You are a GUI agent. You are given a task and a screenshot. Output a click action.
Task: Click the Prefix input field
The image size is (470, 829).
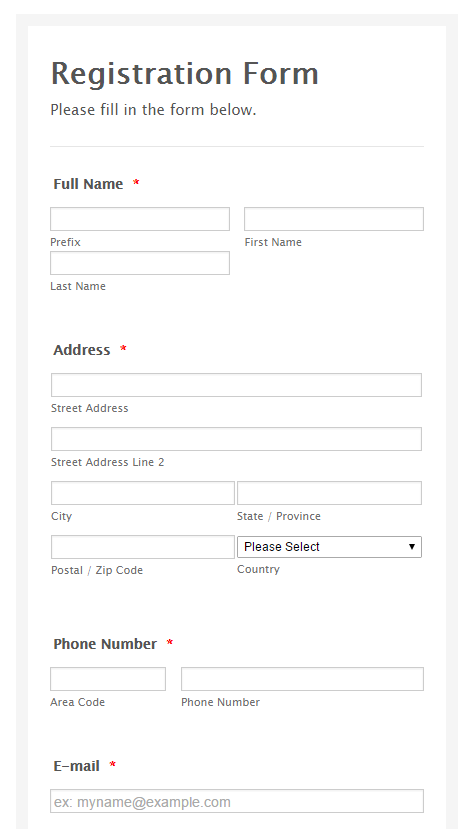pyautogui.click(x=140, y=219)
